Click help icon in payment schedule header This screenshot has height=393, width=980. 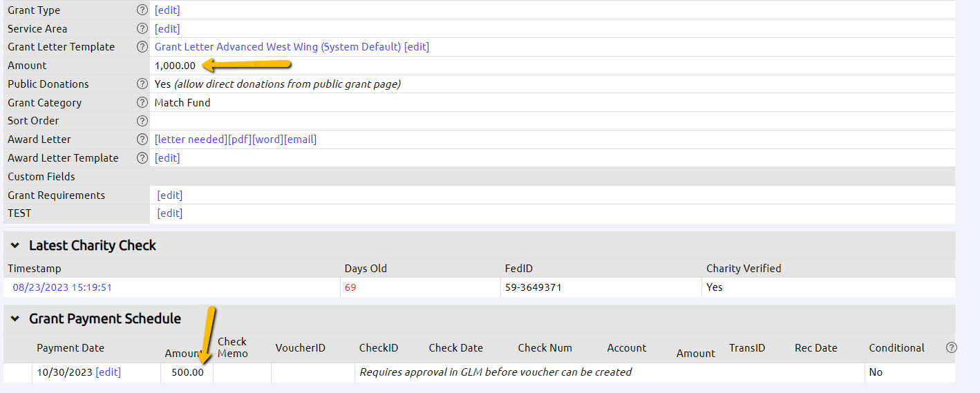click(951, 347)
